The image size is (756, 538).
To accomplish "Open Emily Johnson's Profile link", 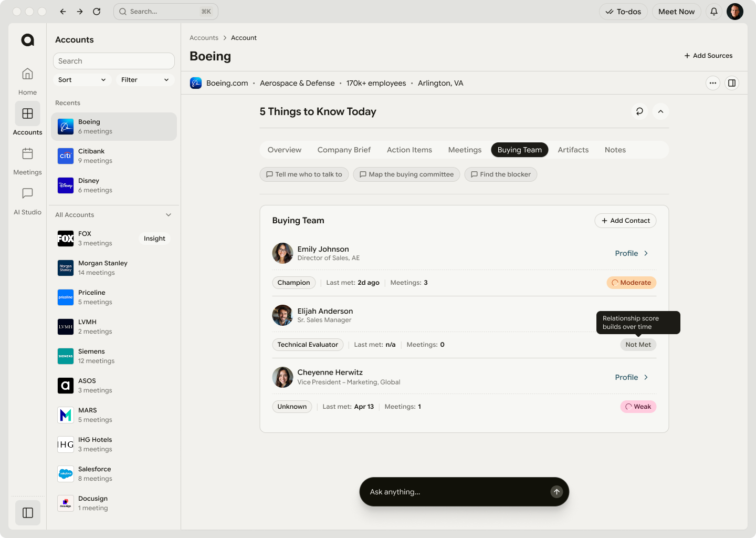I will click(x=632, y=253).
